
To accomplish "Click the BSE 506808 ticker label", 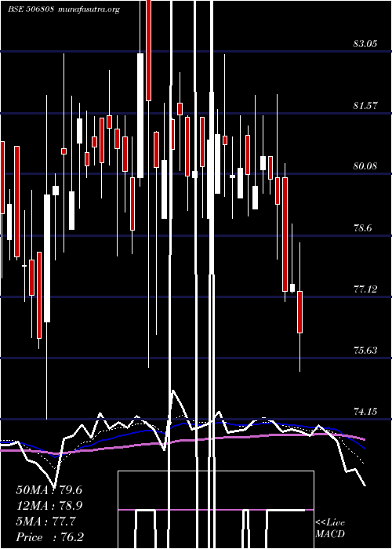I will [31, 9].
